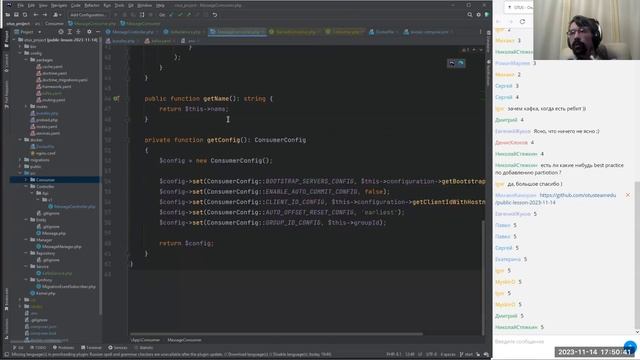This screenshot has height=360, width=640.
Task: Click MessageConsumer in bottom breadcrumb
Action: click(x=184, y=340)
